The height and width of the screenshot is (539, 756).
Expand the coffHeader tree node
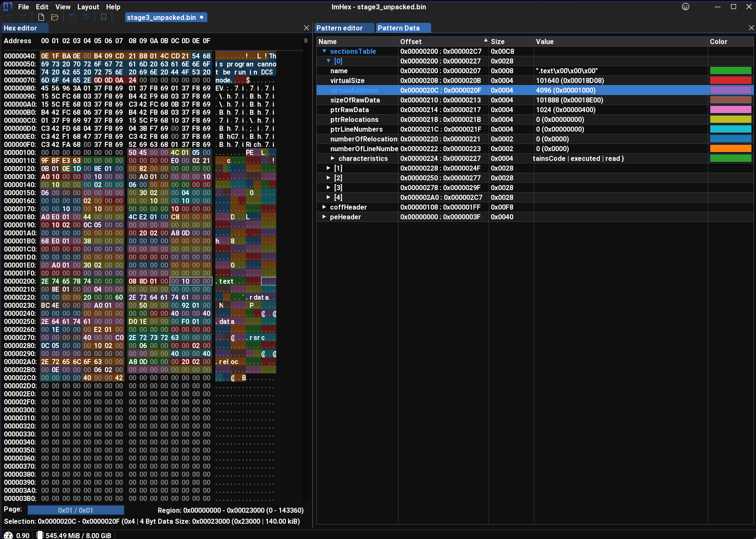[x=324, y=207]
